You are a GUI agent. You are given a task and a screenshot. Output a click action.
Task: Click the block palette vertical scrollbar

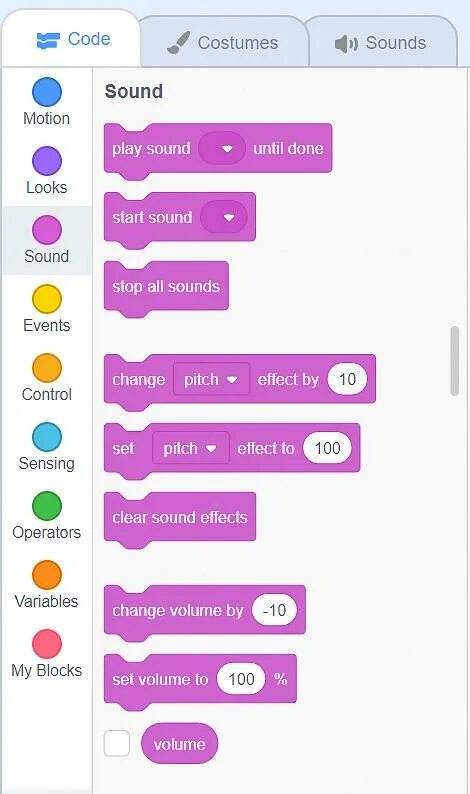click(x=454, y=361)
